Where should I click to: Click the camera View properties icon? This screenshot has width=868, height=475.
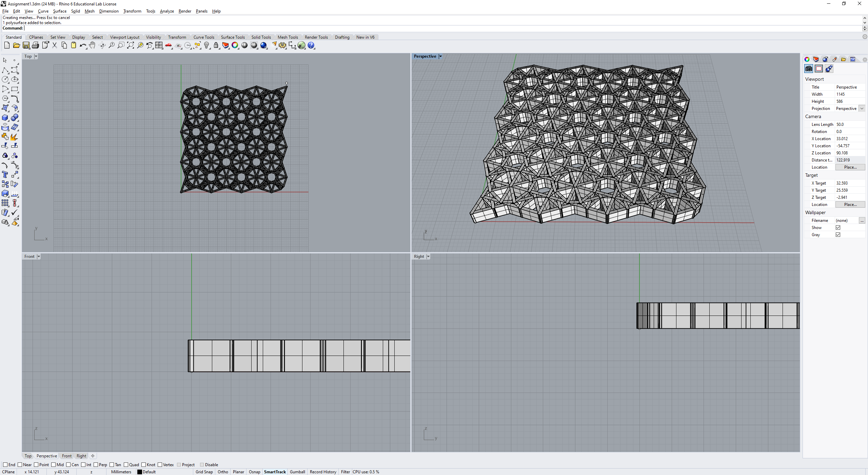(809, 69)
